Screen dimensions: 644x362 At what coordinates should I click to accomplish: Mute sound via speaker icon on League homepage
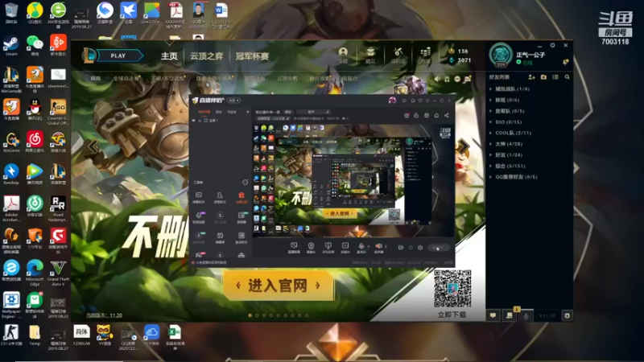pos(437,79)
